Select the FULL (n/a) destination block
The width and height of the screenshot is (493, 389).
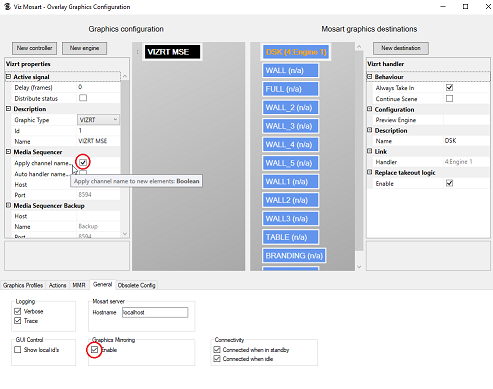tap(290, 89)
